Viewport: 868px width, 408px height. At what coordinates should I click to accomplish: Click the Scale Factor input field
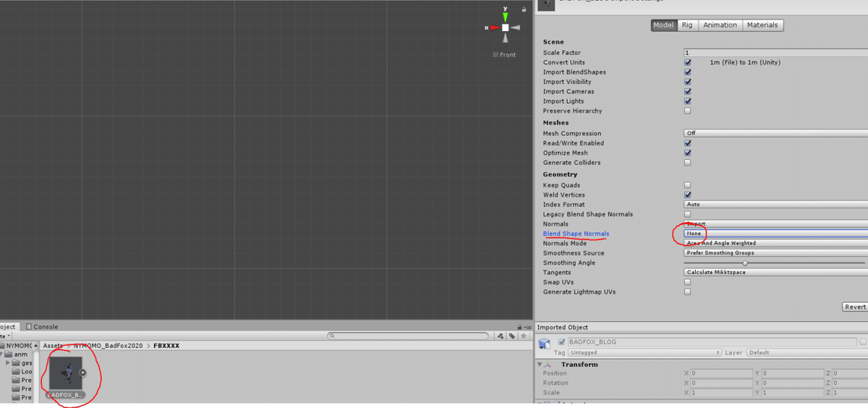tap(775, 53)
